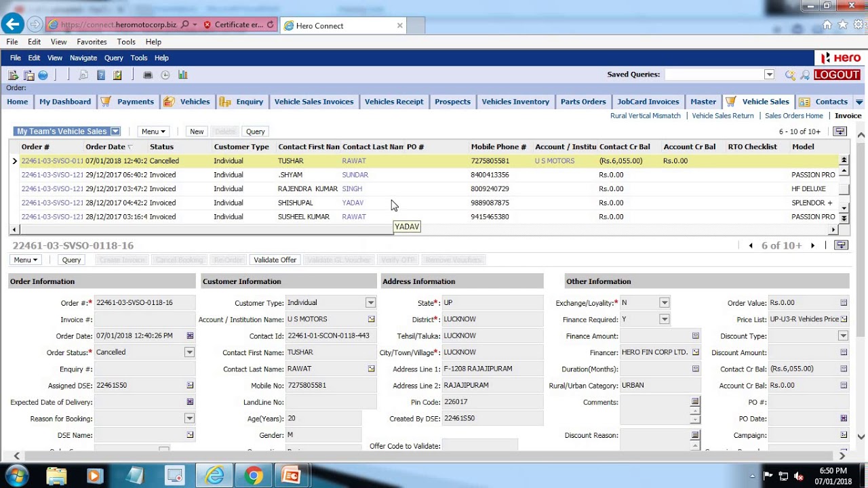Open My Team's Vehicle Sales view dropdown
Image resolution: width=868 pixels, height=488 pixels.
(x=115, y=131)
